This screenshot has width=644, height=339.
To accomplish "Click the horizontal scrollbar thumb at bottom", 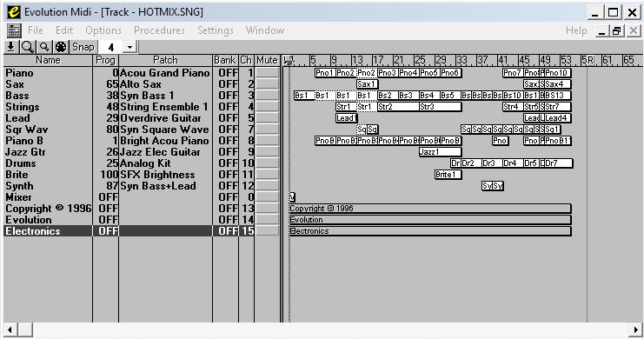I will tap(25, 329).
